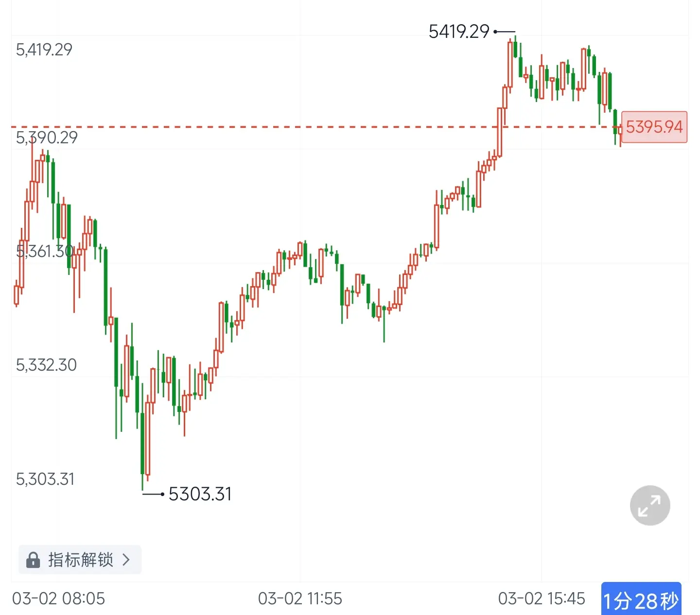700x615 pixels.
Task: Click the 5,332.30 price axis label
Action: point(46,365)
